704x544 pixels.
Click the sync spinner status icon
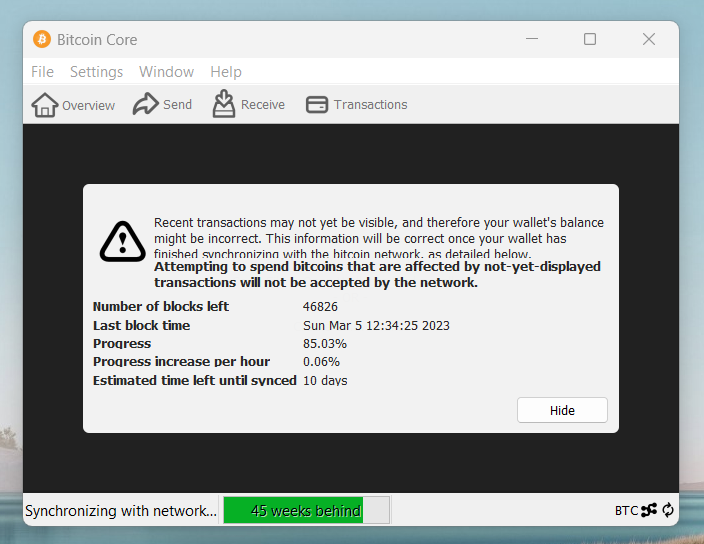[668, 510]
